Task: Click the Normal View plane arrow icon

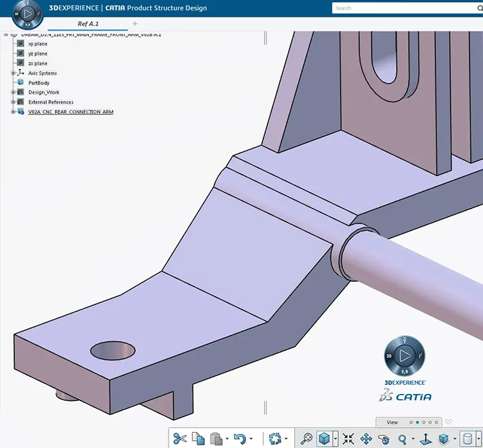Action: (x=426, y=438)
